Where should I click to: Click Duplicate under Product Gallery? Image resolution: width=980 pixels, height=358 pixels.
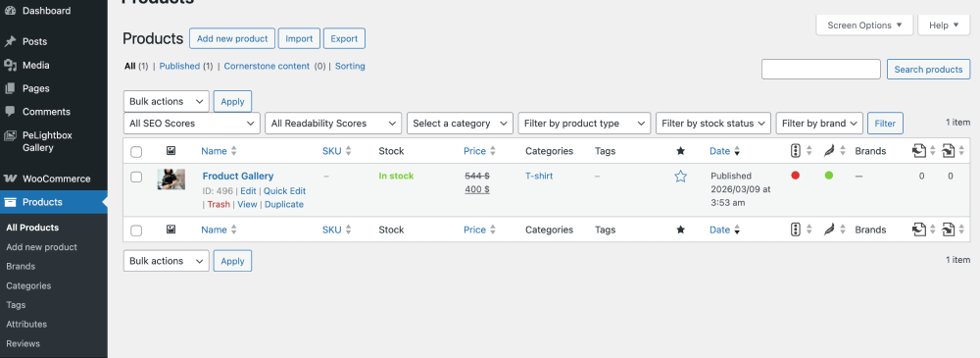(x=284, y=204)
